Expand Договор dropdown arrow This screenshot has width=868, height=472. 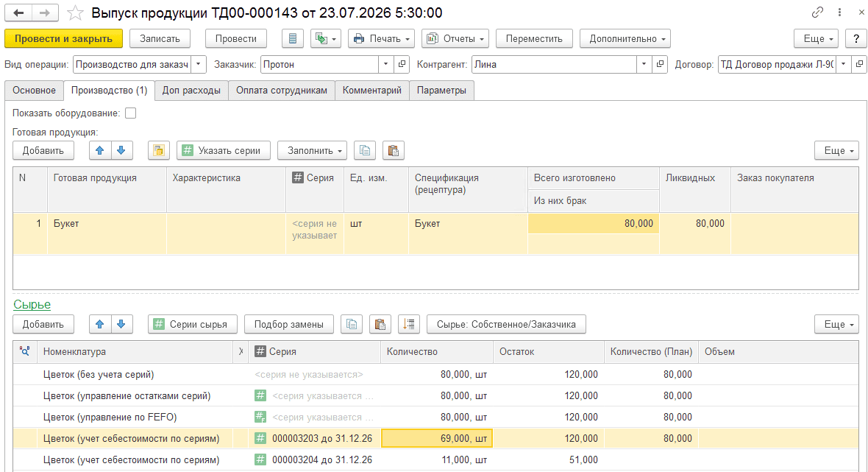pos(843,64)
